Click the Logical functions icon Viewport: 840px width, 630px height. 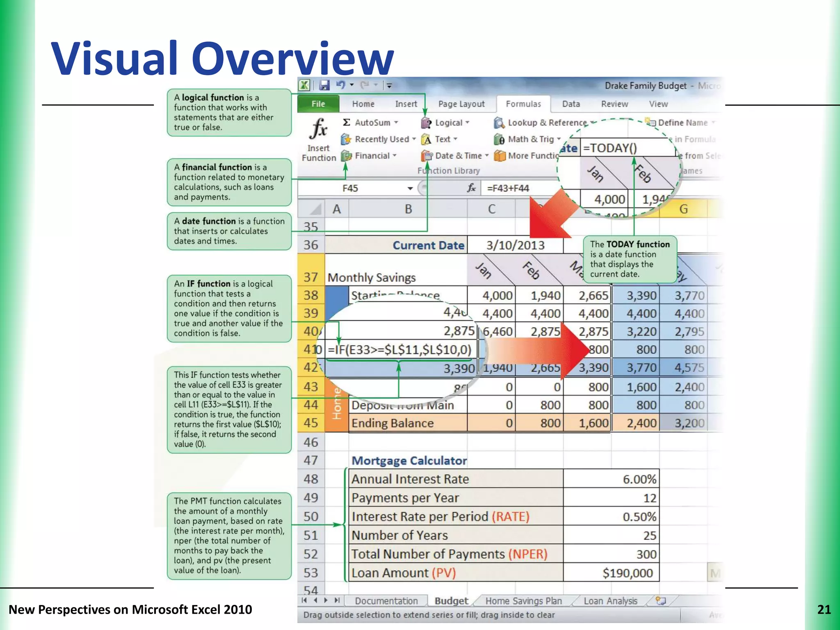point(427,123)
